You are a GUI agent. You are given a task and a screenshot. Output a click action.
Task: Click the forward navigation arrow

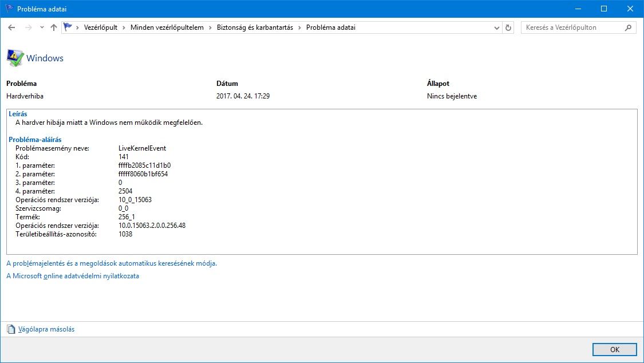pos(29,27)
